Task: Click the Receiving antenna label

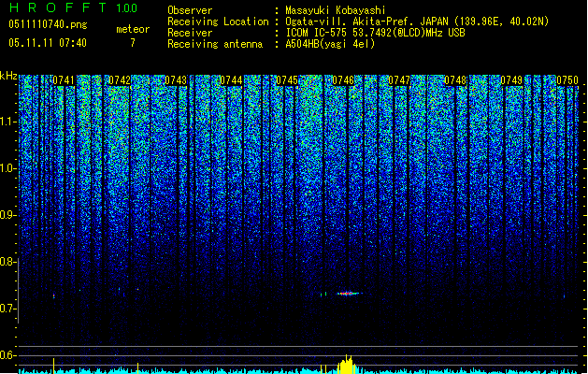Action: 215,44
